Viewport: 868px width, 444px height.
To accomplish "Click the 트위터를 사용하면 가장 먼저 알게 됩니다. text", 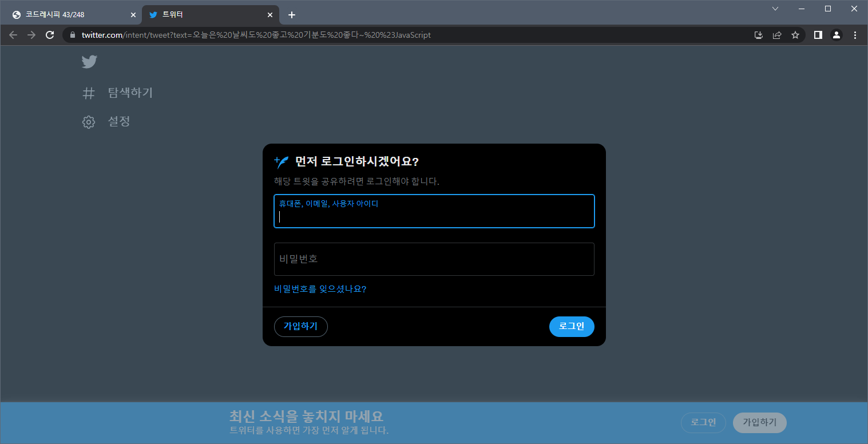I will [309, 430].
